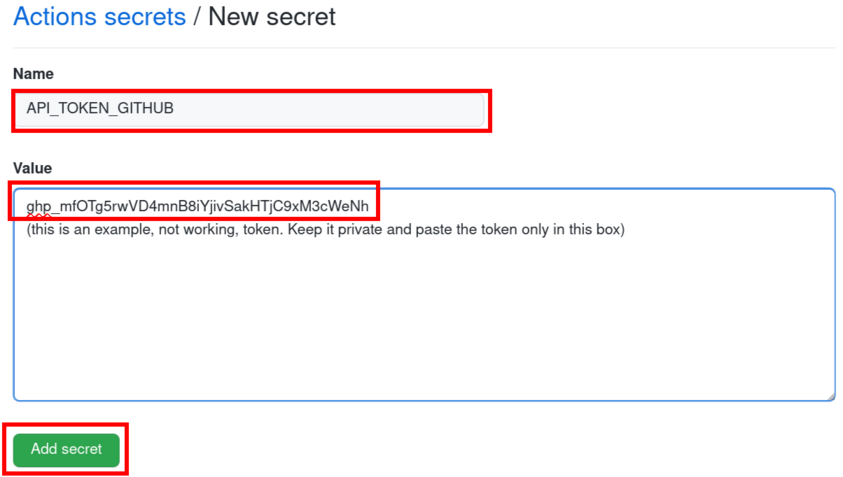Place cursor in the example note line
843x477 pixels.
(x=325, y=230)
